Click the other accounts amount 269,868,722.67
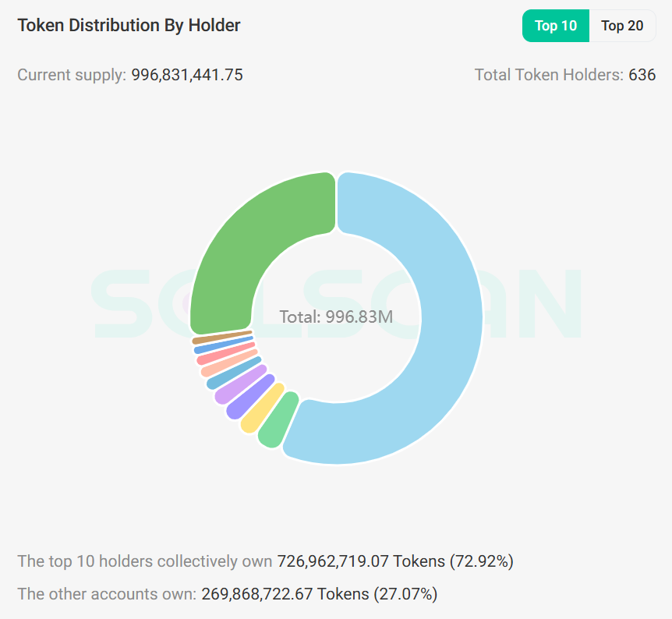Screen dimensions: 672x619 pos(257,594)
